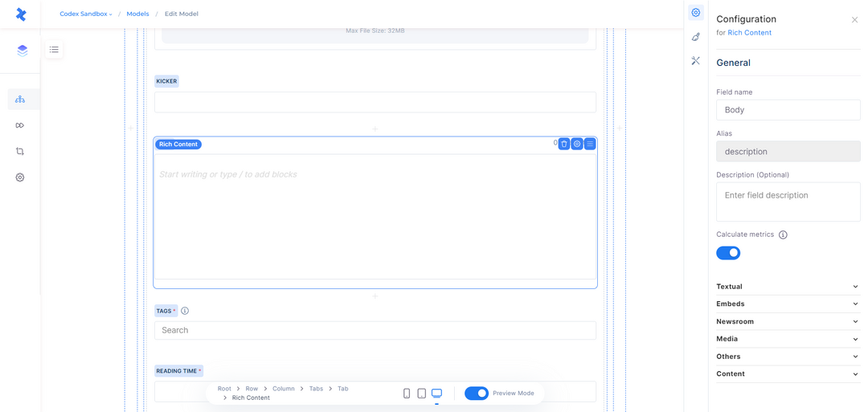The height and width of the screenshot is (412, 868).
Task: Switch to mobile phone preview
Action: pos(407,394)
